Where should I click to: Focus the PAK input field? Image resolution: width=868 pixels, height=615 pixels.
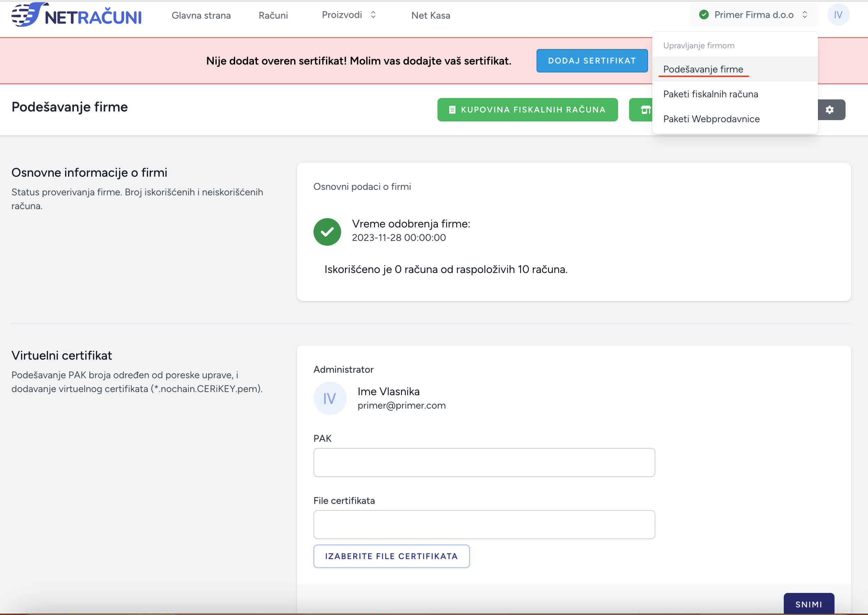(x=484, y=462)
